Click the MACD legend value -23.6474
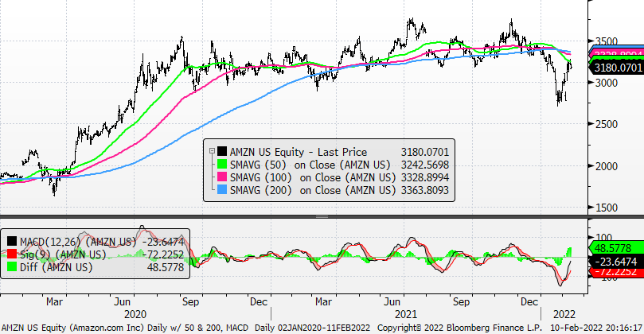The width and height of the screenshot is (644, 334). point(162,242)
